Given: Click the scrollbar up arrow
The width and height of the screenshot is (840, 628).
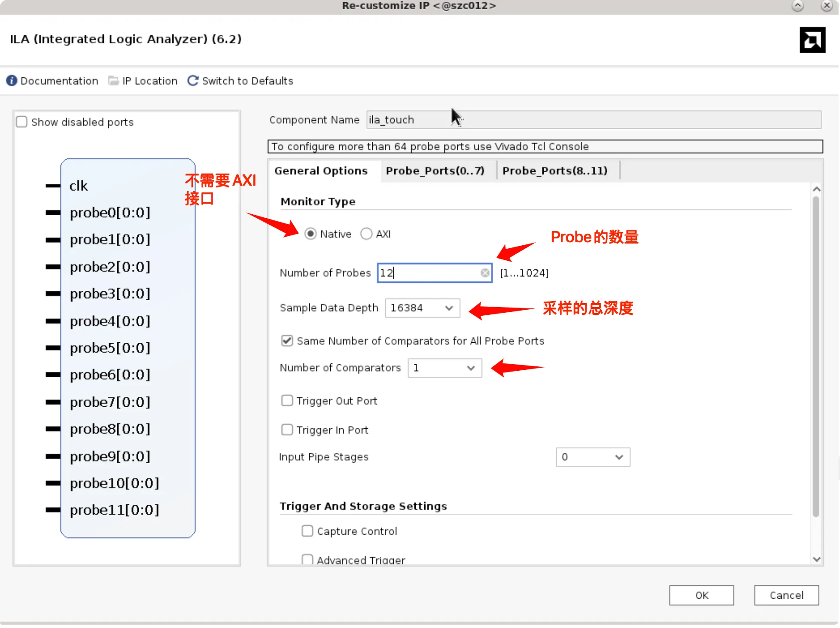Looking at the screenshot, I should coord(817,189).
